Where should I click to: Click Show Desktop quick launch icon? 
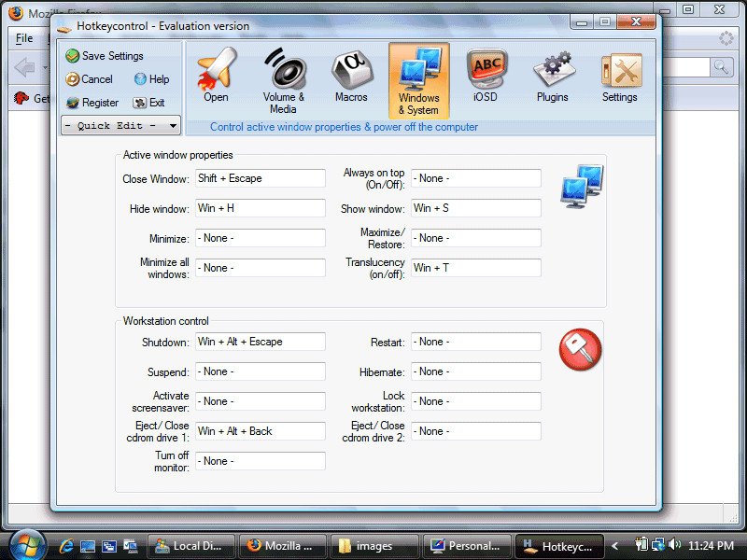(x=88, y=546)
